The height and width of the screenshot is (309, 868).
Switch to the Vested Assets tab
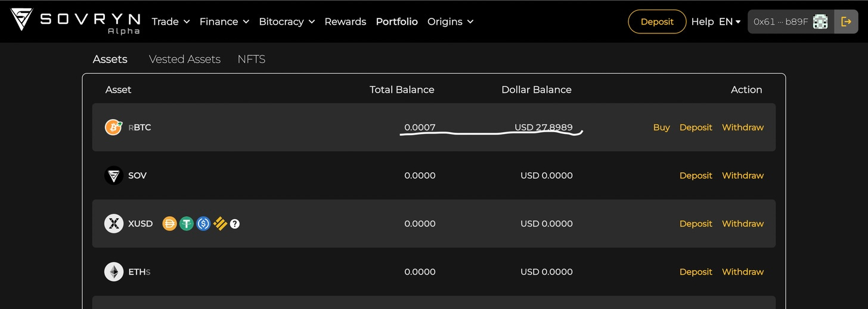coord(185,59)
